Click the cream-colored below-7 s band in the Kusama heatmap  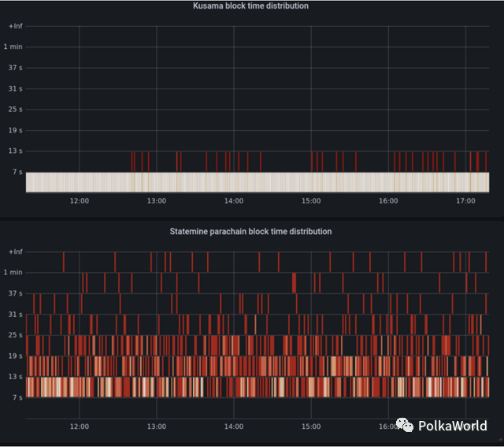[x=258, y=182]
